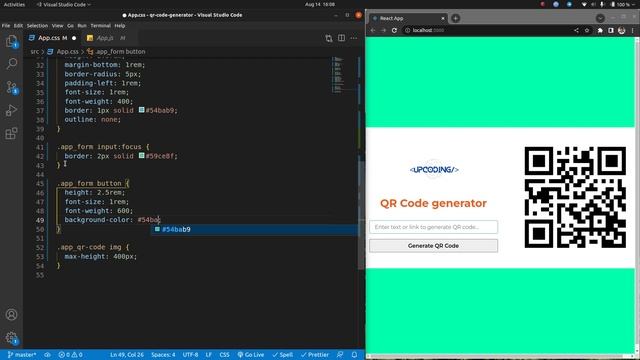
Task: Open the Selection menu
Action: click(37, 26)
